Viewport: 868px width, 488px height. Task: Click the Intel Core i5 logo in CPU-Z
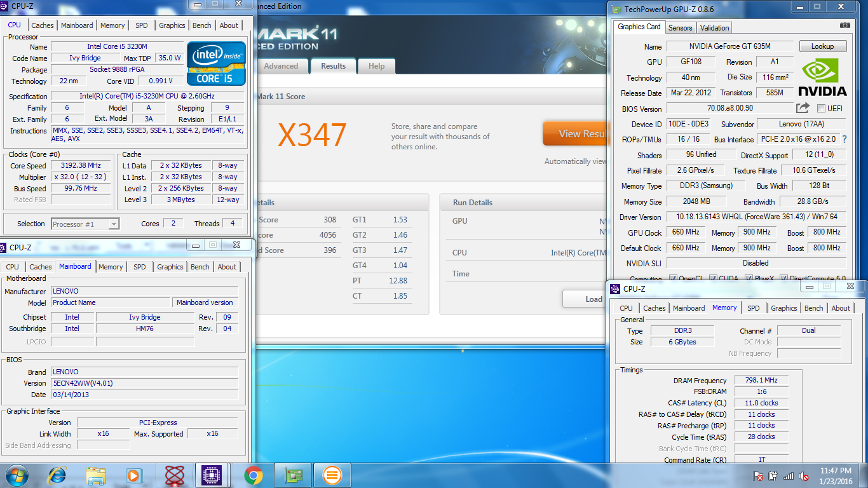pos(216,64)
